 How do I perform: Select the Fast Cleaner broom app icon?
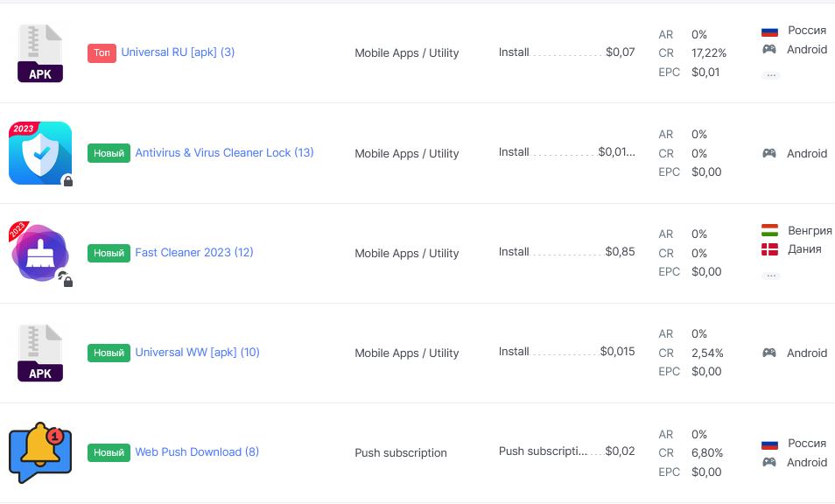coord(40,253)
